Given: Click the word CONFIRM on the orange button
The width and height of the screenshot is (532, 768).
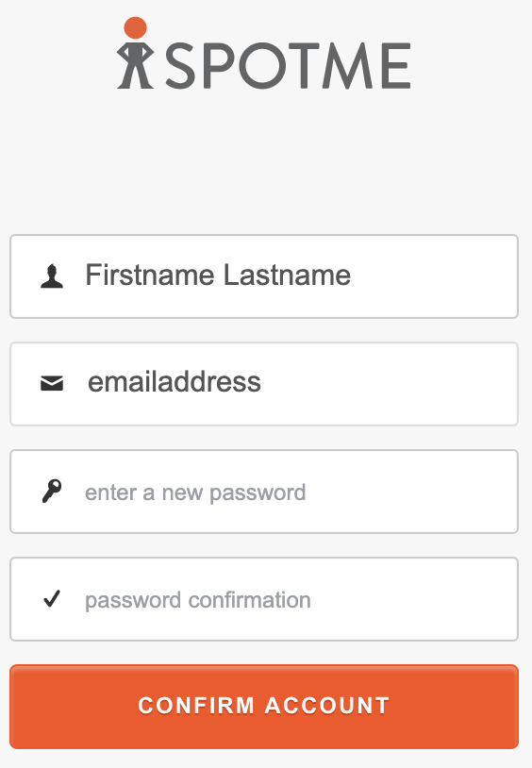Looking at the screenshot, I should [x=196, y=706].
